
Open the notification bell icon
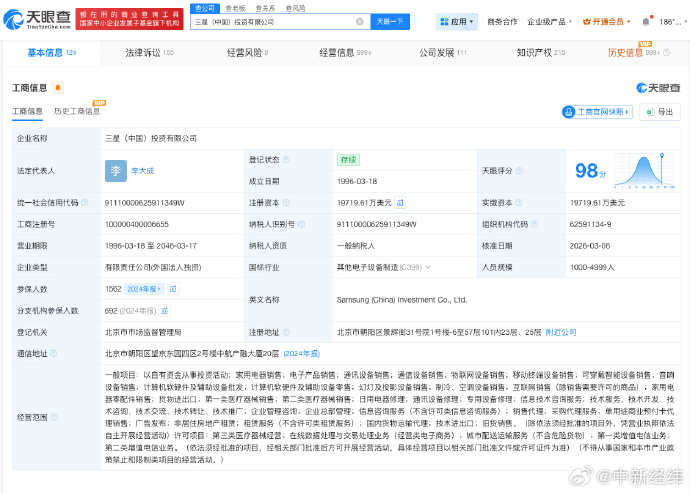646,22
